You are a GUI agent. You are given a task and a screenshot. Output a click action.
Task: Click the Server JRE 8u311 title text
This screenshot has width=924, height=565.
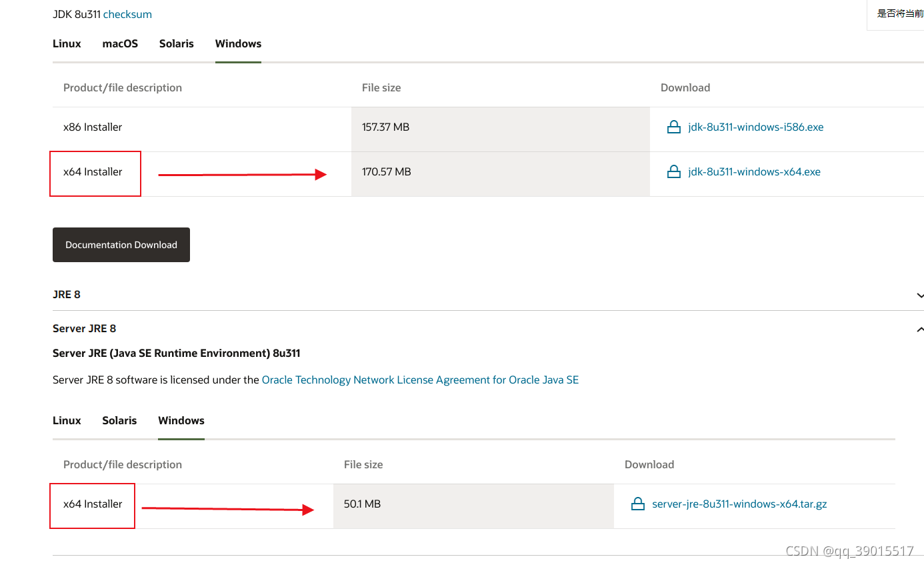pos(177,353)
